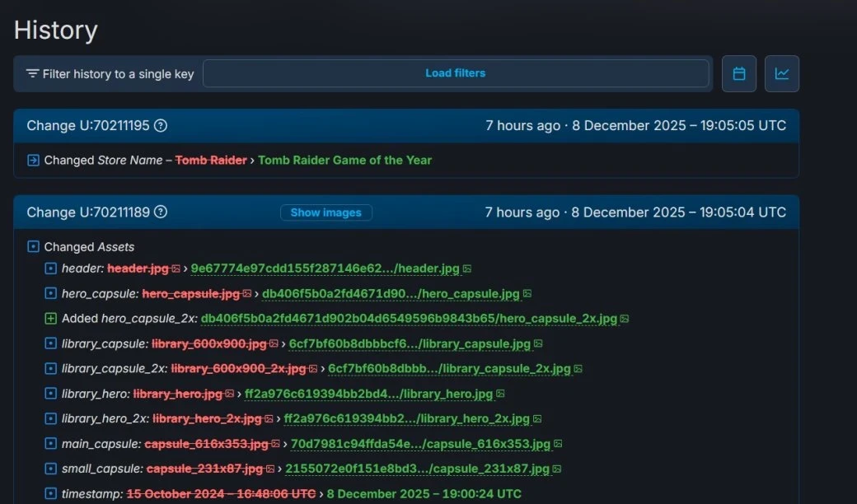857x504 pixels.
Task: Click the green plus Added hero_capsule_2x icon
Action: pos(50,319)
